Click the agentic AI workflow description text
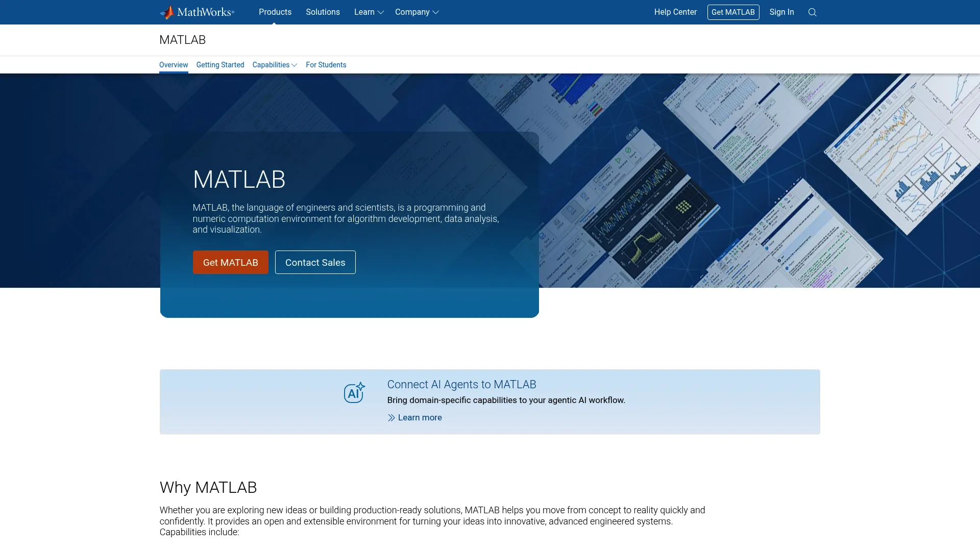Screen dimensions: 980x551 pyautogui.click(x=506, y=400)
